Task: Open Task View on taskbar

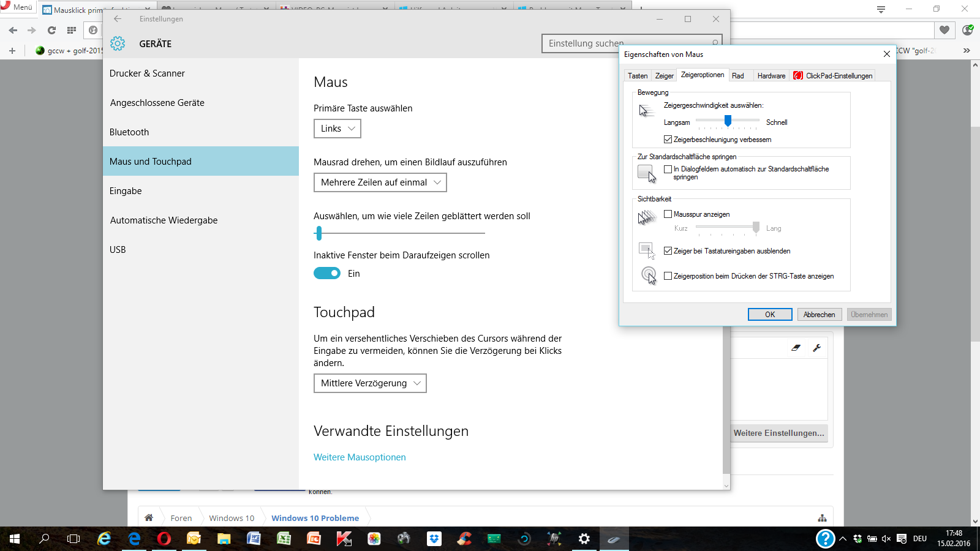Action: (x=73, y=539)
